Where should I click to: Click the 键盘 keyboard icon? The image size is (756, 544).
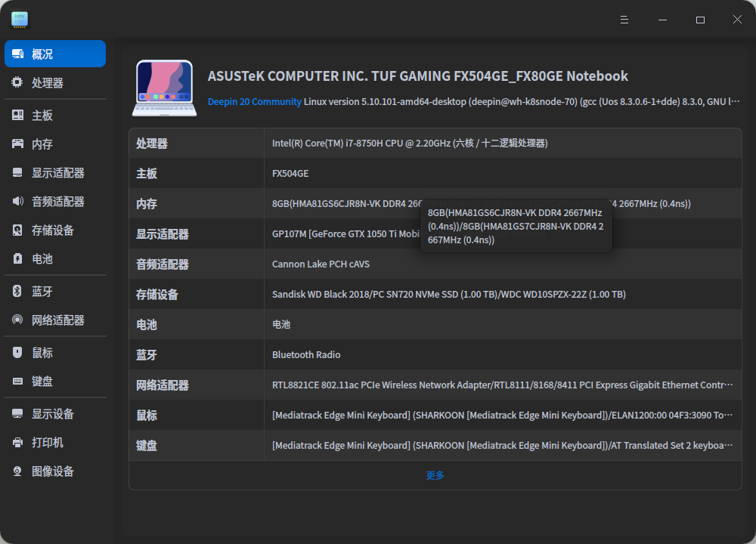pyautogui.click(x=17, y=381)
